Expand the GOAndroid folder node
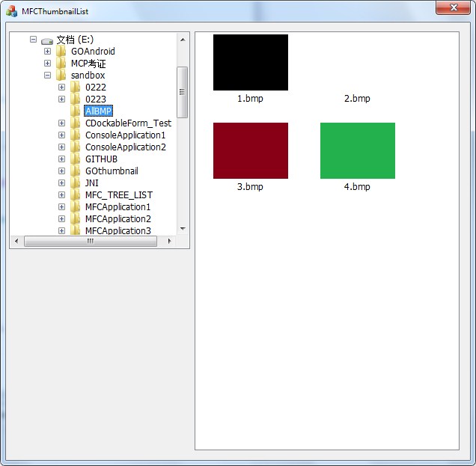The width and height of the screenshot is (476, 466). [x=47, y=52]
